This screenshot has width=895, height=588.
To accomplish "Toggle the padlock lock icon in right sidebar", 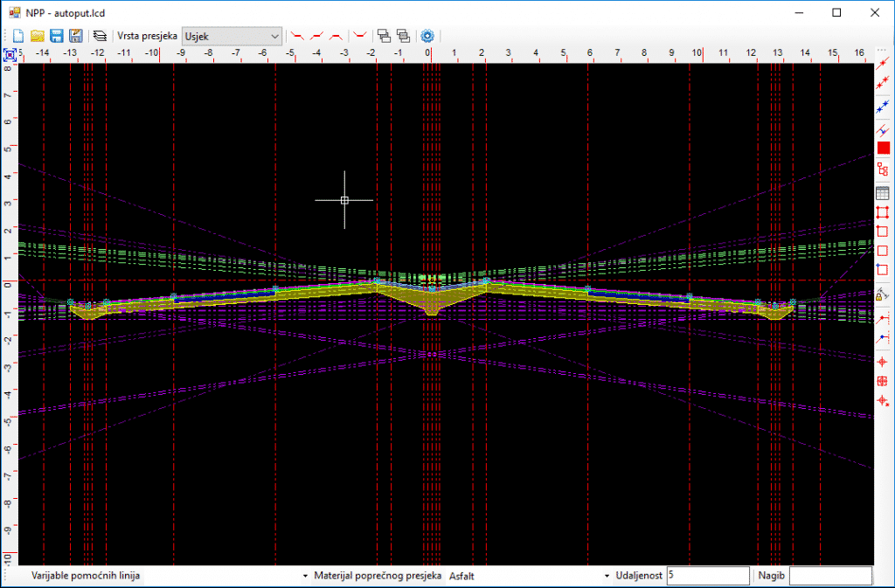I will click(x=883, y=296).
